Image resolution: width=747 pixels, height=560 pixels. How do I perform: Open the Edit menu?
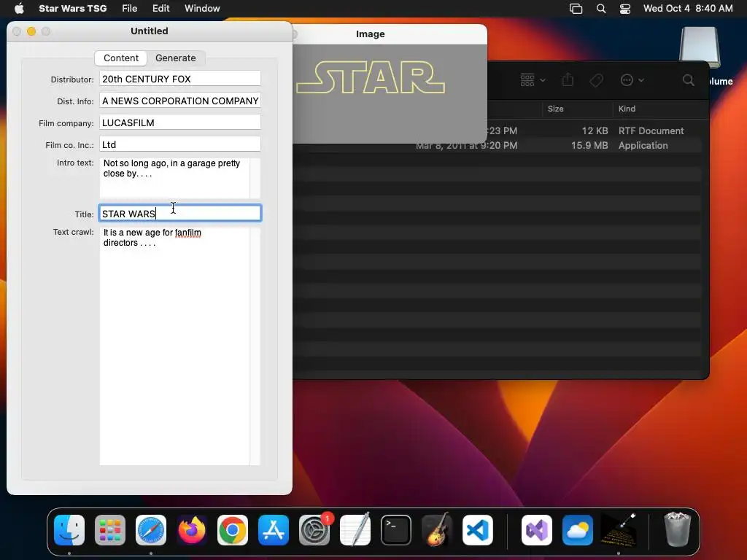coord(161,8)
